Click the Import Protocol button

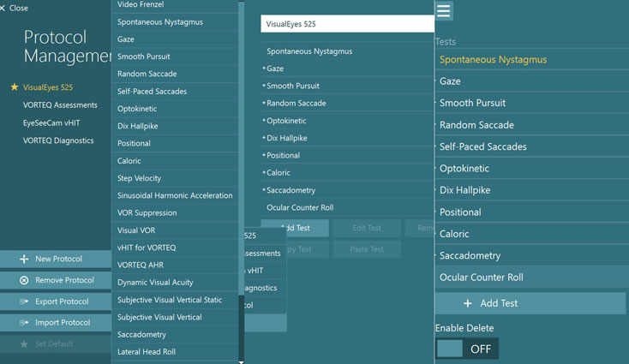(x=56, y=323)
